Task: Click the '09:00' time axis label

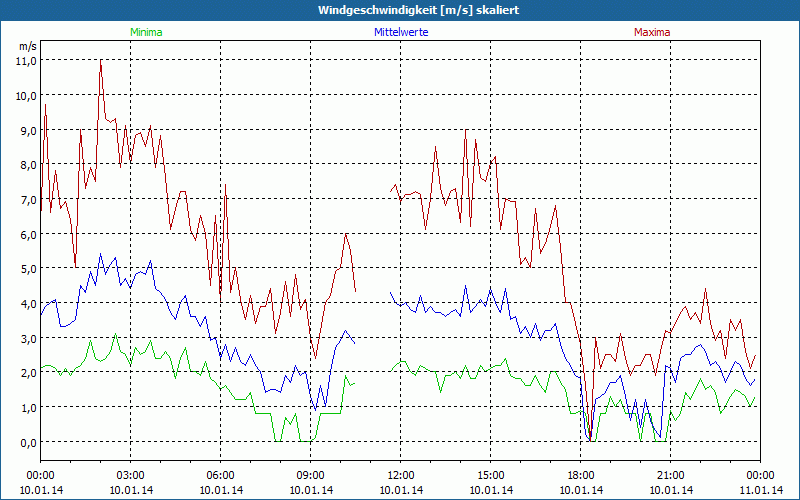Action: [x=311, y=476]
